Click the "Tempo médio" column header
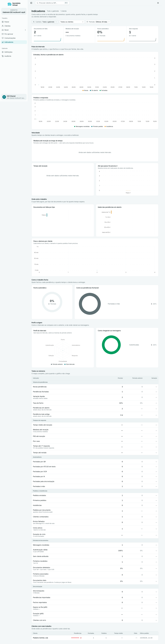Screen dimensions: 165x644 click(118, 633)
